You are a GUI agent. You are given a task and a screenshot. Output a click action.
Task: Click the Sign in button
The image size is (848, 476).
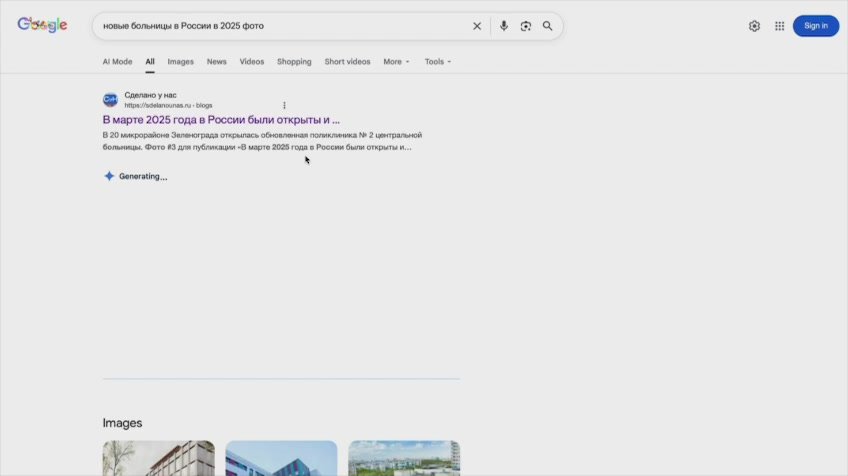[815, 26]
